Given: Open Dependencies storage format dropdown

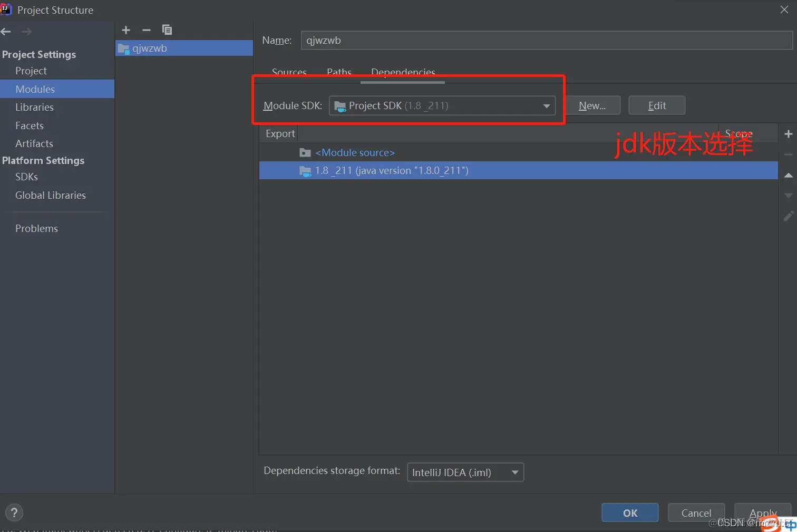Looking at the screenshot, I should tap(465, 472).
